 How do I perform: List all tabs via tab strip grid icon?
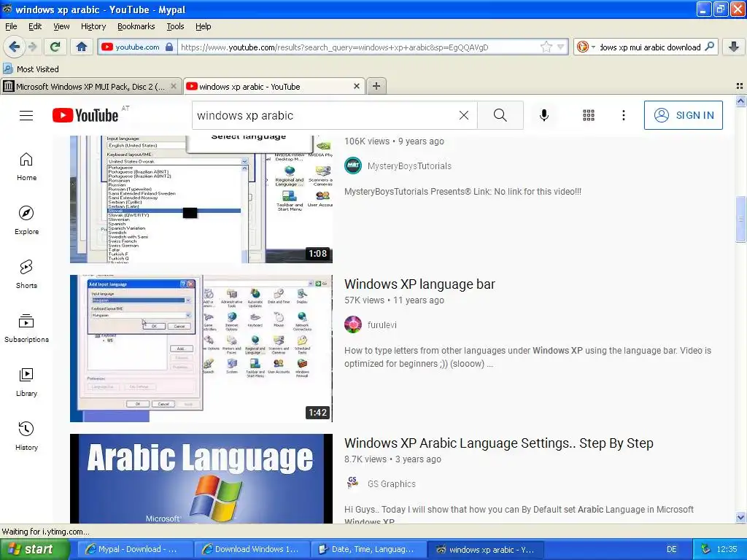740,86
